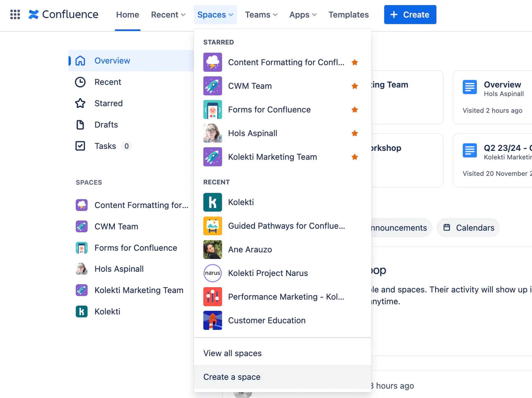Click Create a space button

point(232,377)
